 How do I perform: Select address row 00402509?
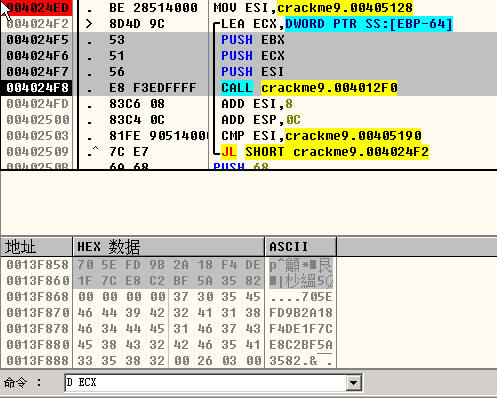coord(37,152)
